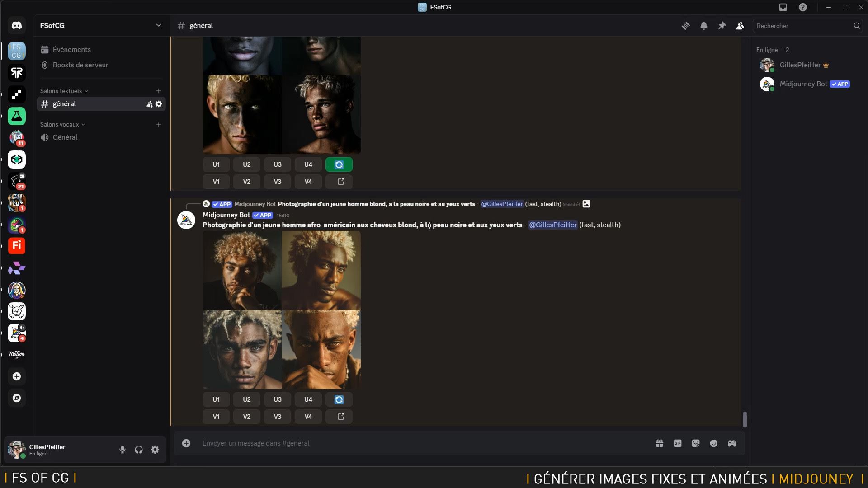Open notification settings bell icon
Screen dimensions: 868x488
coord(704,26)
